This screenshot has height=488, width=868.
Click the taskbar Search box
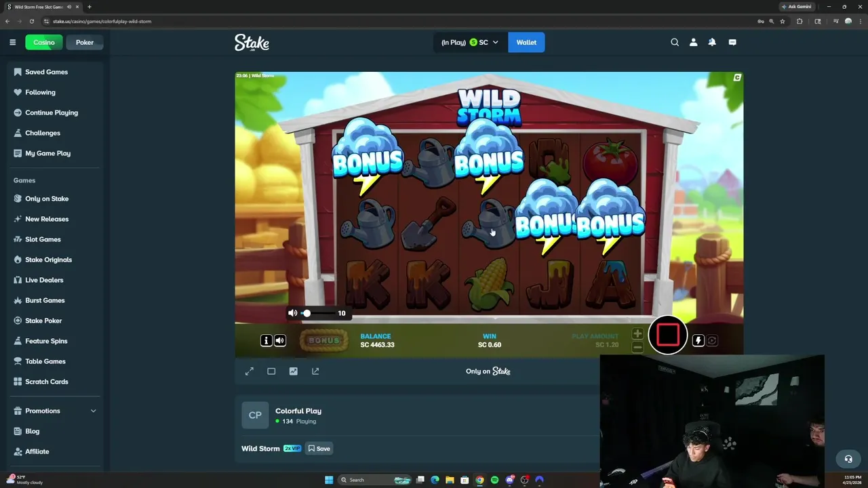click(376, 480)
